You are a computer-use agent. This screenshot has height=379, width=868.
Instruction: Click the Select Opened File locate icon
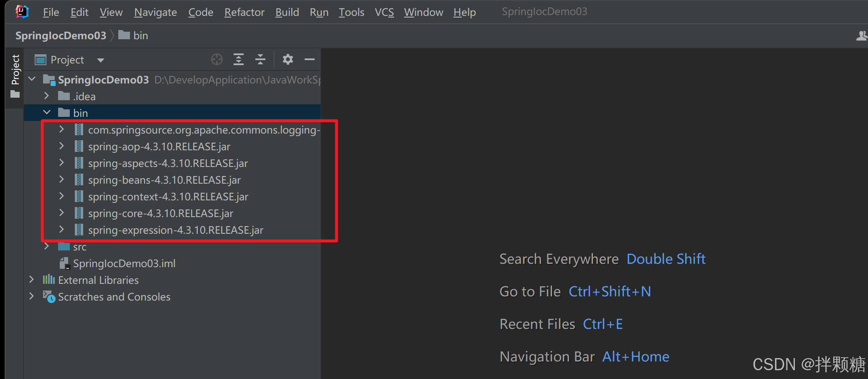point(217,59)
